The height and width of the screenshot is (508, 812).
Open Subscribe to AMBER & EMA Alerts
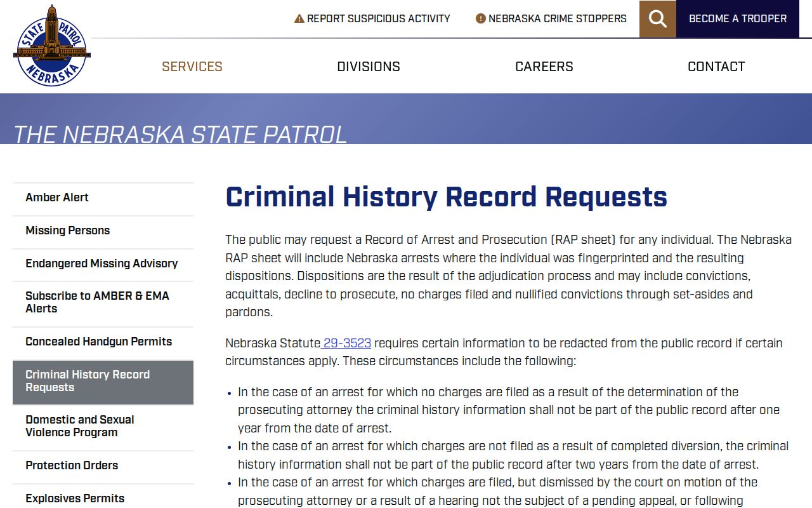pyautogui.click(x=103, y=303)
